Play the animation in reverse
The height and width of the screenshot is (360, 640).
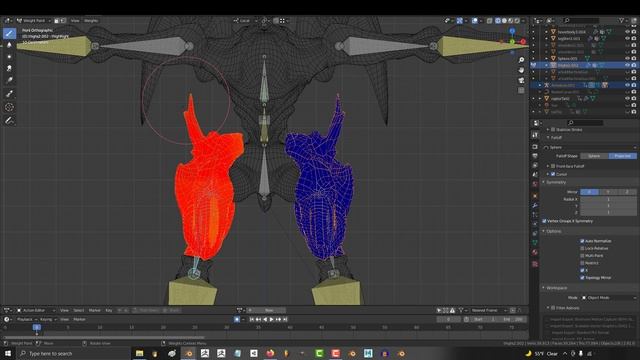[x=265, y=319]
